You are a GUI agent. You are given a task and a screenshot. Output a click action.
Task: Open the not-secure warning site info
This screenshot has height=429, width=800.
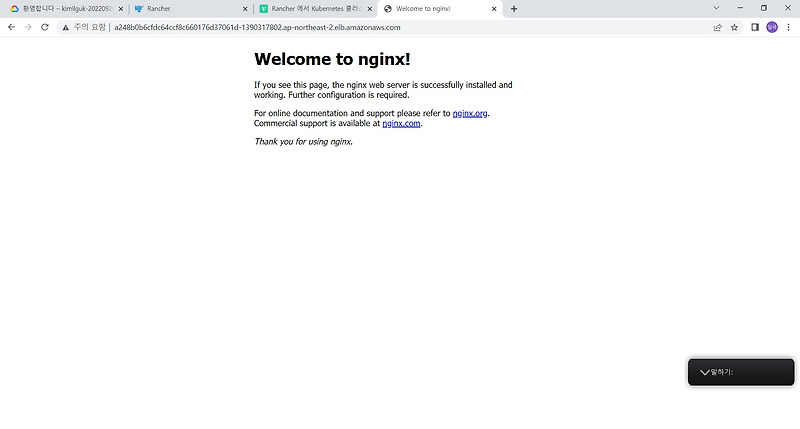pos(84,27)
